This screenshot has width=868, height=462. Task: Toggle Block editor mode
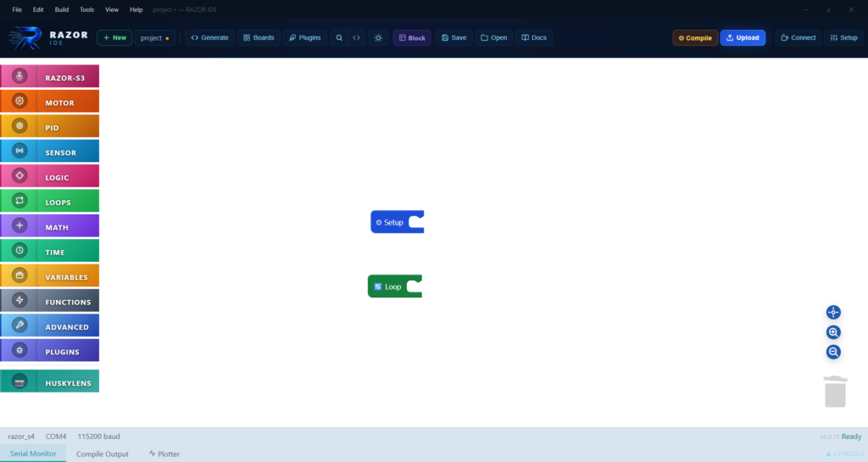click(412, 37)
